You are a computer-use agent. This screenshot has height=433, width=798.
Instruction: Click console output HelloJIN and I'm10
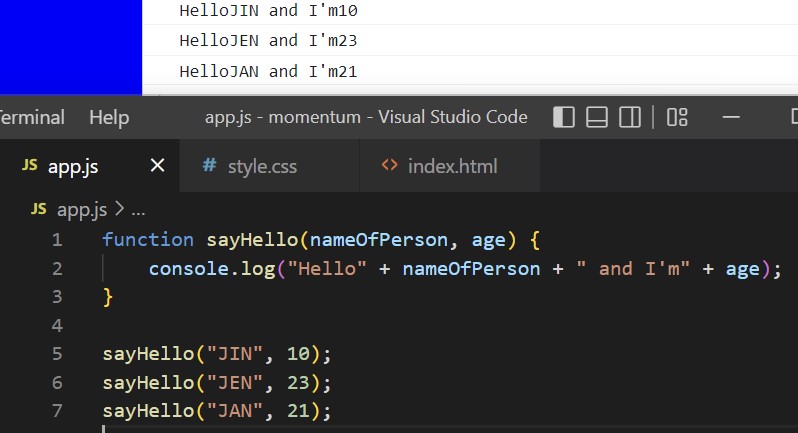[268, 11]
